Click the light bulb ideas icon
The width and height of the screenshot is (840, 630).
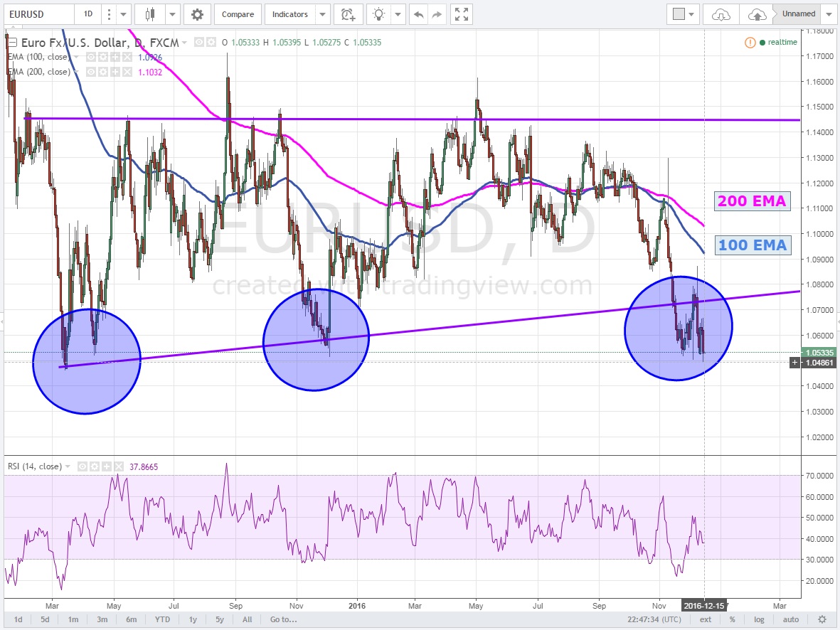[x=381, y=14]
